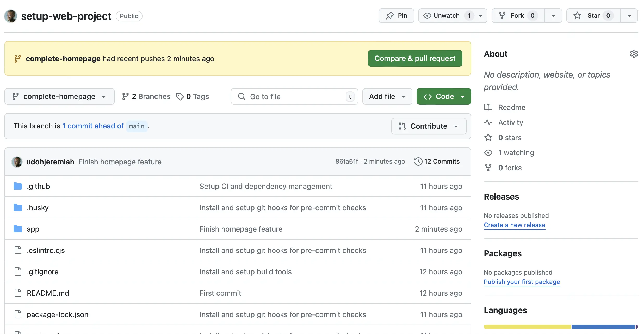The height and width of the screenshot is (334, 644).
Task: Click the Activity pulse icon
Action: (x=488, y=122)
